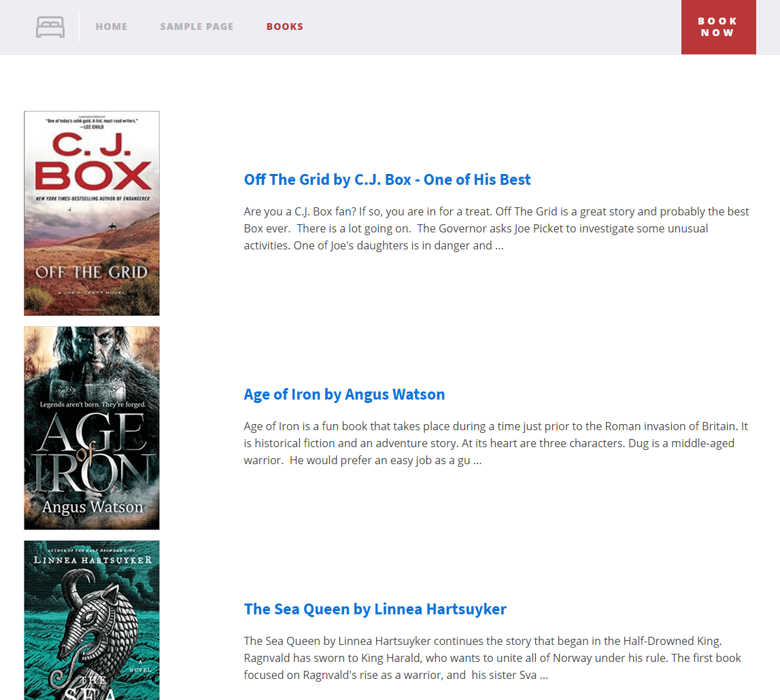The height and width of the screenshot is (700, 780).
Task: Click the red BOOK NOW button
Action: pos(718,27)
